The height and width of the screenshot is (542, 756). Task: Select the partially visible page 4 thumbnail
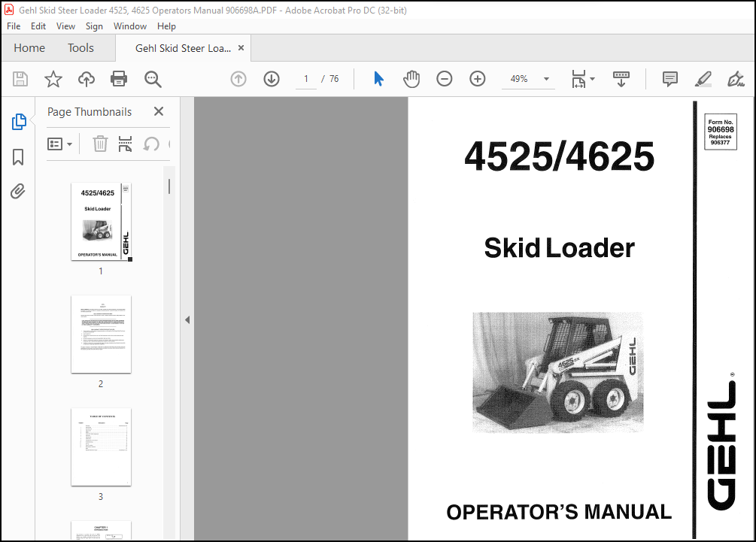point(101,531)
